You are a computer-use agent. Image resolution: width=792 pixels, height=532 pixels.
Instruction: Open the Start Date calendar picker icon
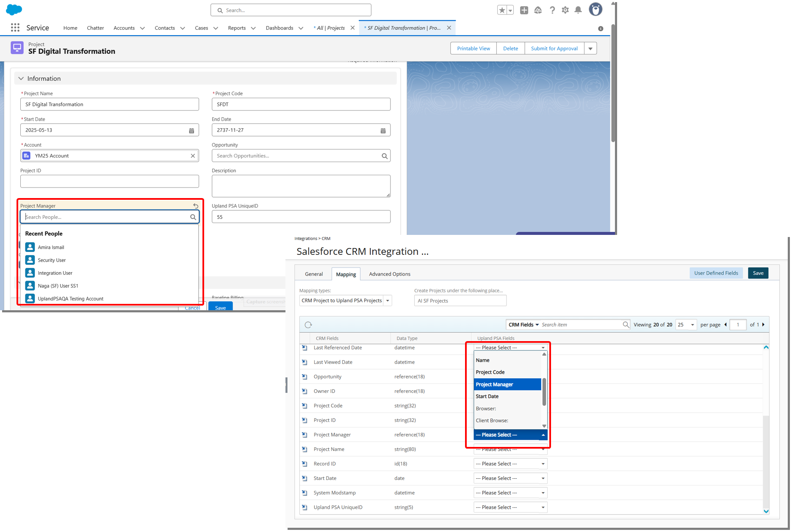pyautogui.click(x=192, y=130)
